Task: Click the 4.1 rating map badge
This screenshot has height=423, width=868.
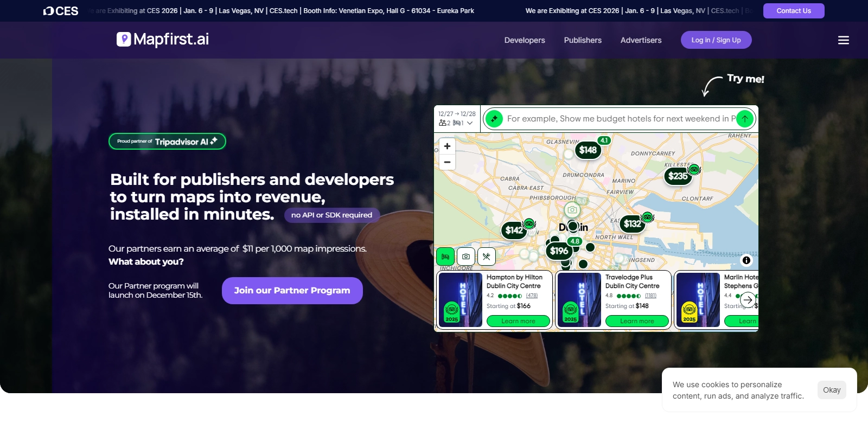Action: (604, 140)
